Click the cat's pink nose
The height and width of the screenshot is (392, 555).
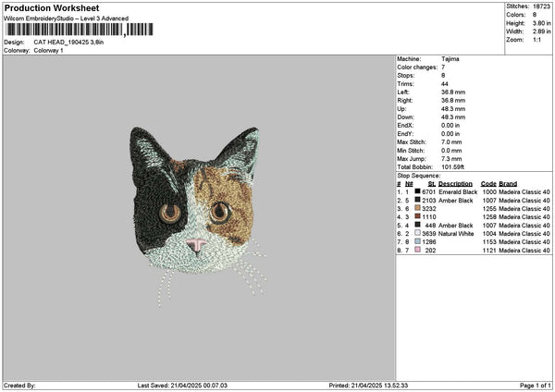point(196,244)
